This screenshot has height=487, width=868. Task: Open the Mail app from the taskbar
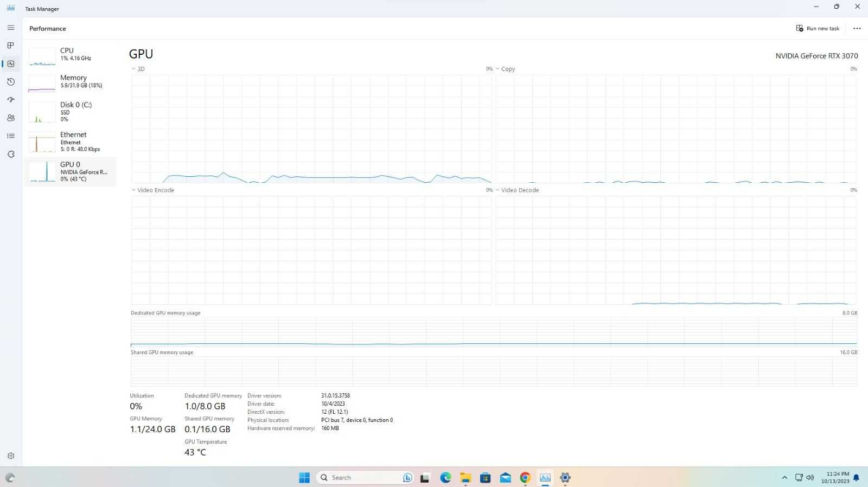pos(506,477)
